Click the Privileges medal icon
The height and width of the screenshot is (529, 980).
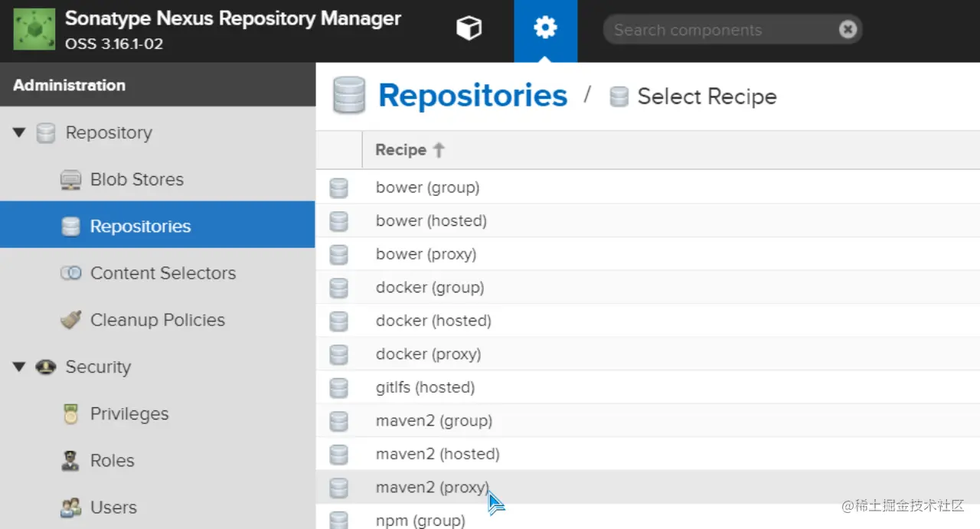point(70,414)
